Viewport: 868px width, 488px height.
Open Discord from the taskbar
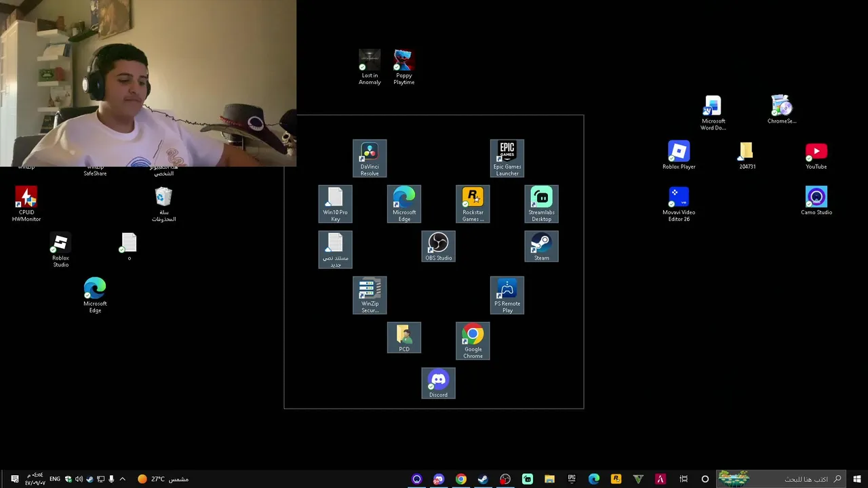point(439,479)
